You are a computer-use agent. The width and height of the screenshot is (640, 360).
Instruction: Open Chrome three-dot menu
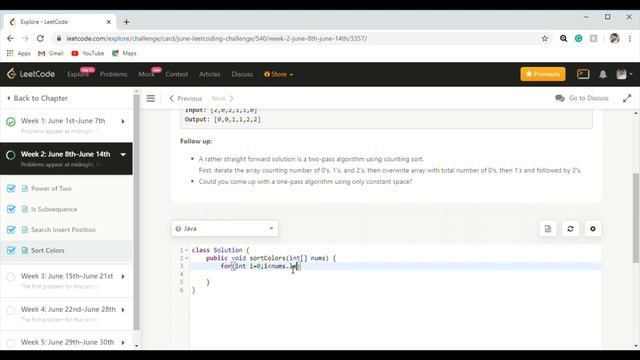(x=630, y=38)
